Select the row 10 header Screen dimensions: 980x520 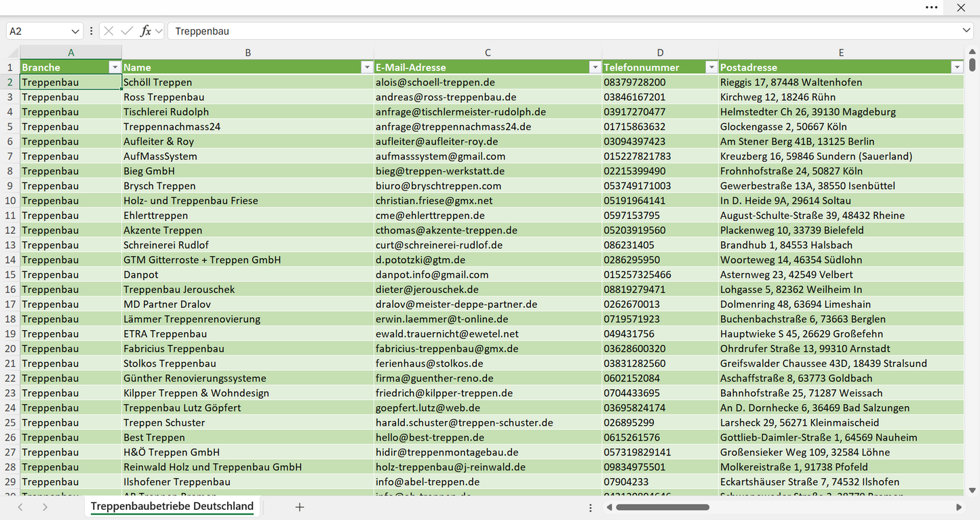tap(10, 201)
